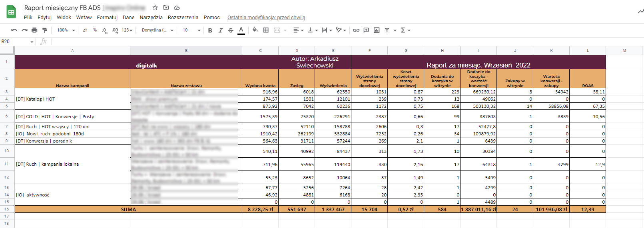Open the fill color picker
The width and height of the screenshot is (644, 228).
[255, 30]
